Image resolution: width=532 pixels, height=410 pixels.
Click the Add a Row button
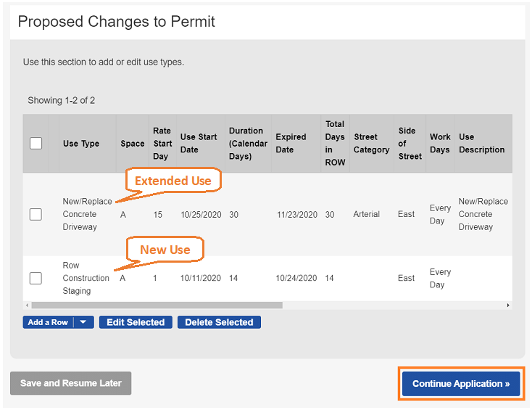[49, 322]
